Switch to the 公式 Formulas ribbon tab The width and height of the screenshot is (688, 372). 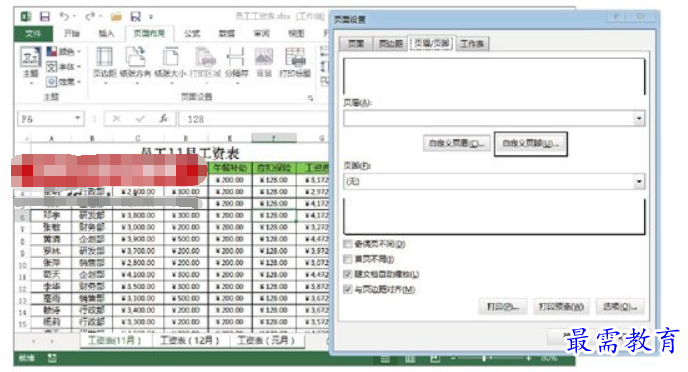[192, 33]
